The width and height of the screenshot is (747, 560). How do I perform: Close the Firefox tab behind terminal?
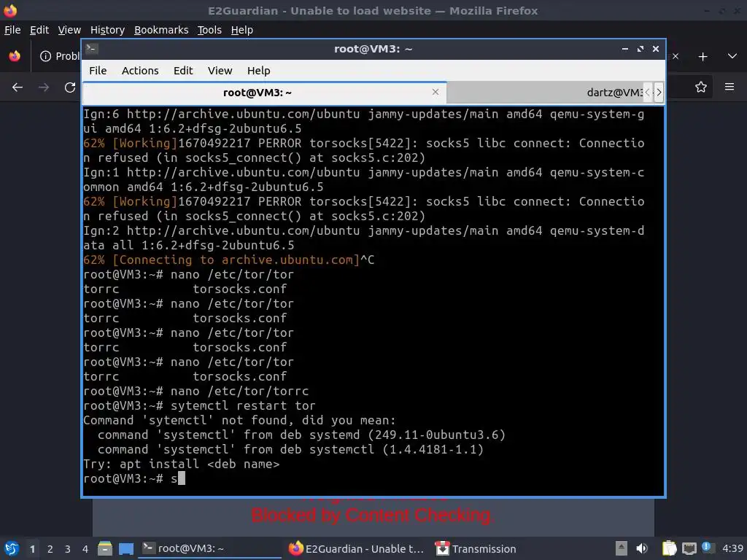pos(676,57)
